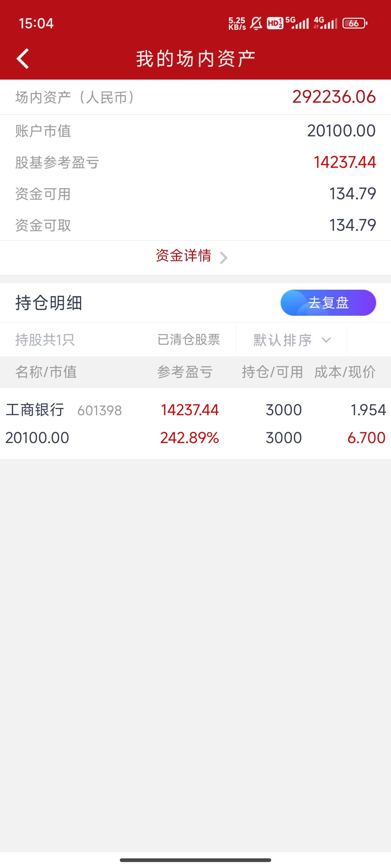
Task: Tap the 默认排序 dropdown arrow
Action: (326, 340)
